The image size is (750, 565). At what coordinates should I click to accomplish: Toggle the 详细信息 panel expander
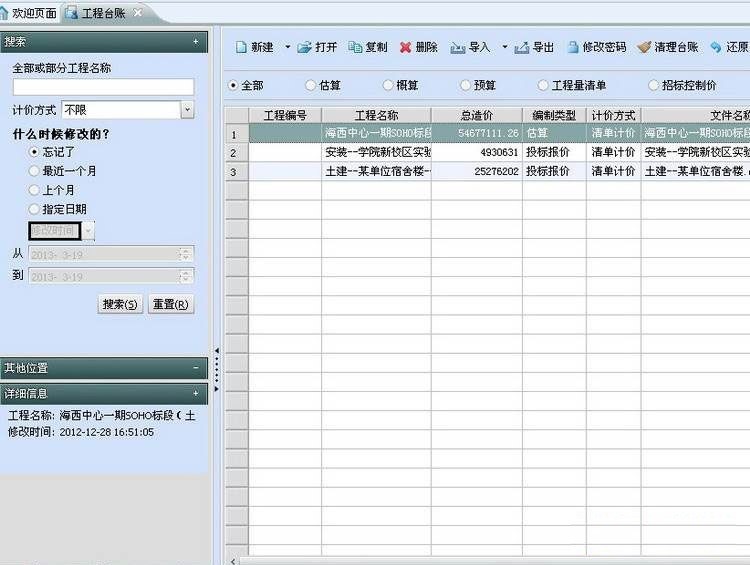pos(196,393)
